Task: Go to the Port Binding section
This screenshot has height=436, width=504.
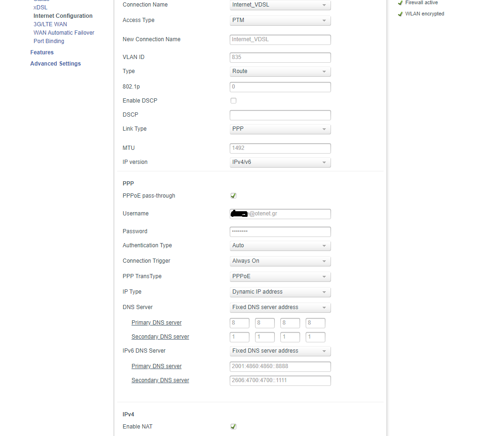Action: (49, 41)
